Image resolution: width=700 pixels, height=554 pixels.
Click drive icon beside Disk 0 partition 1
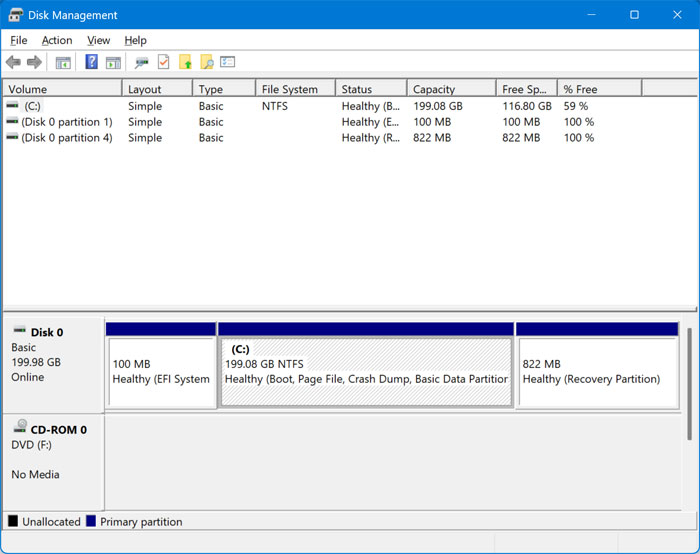[12, 121]
